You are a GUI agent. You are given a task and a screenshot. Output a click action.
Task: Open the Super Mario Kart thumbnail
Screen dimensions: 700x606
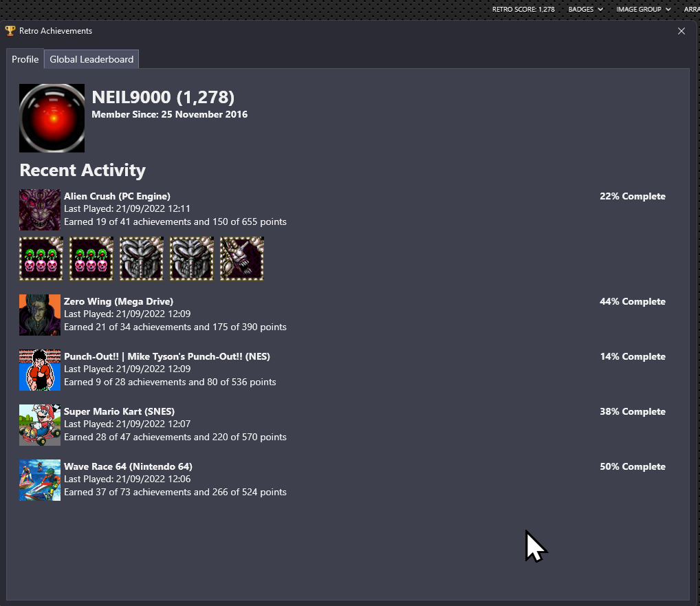click(x=40, y=425)
